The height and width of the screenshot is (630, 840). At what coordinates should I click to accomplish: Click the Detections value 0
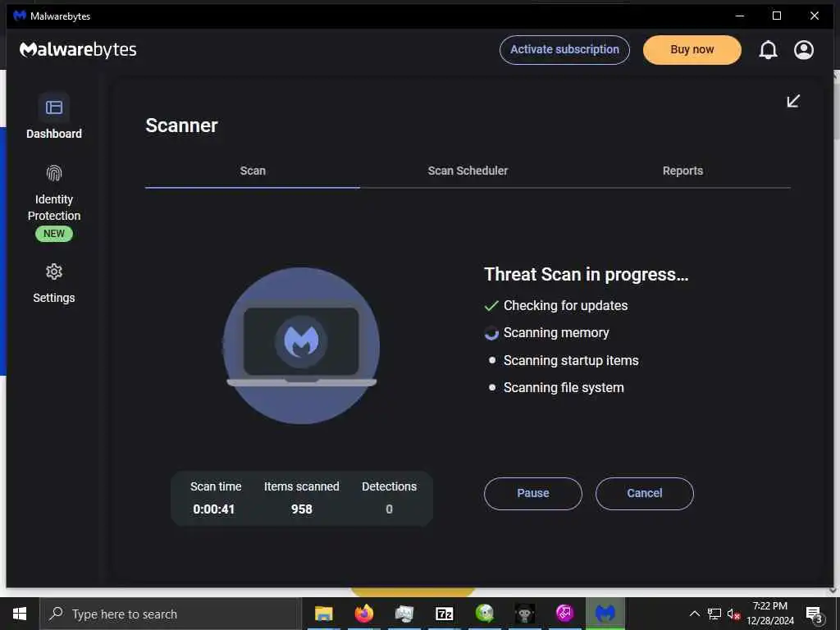pyautogui.click(x=390, y=509)
